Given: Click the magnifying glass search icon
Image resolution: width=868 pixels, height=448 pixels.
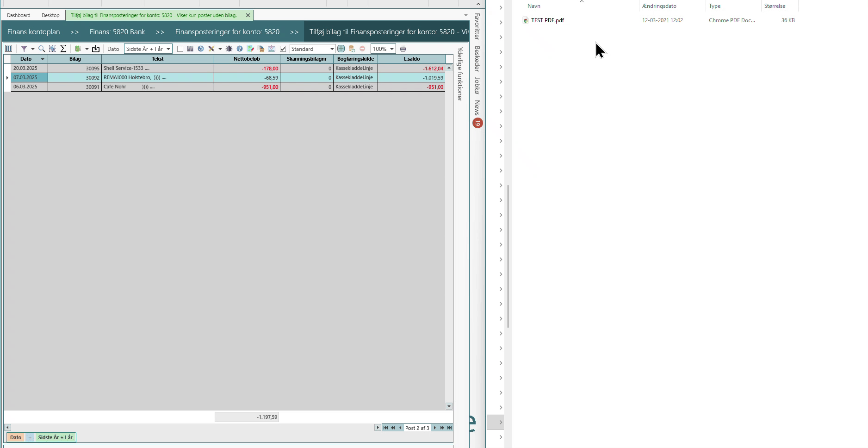Looking at the screenshot, I should click(x=42, y=49).
